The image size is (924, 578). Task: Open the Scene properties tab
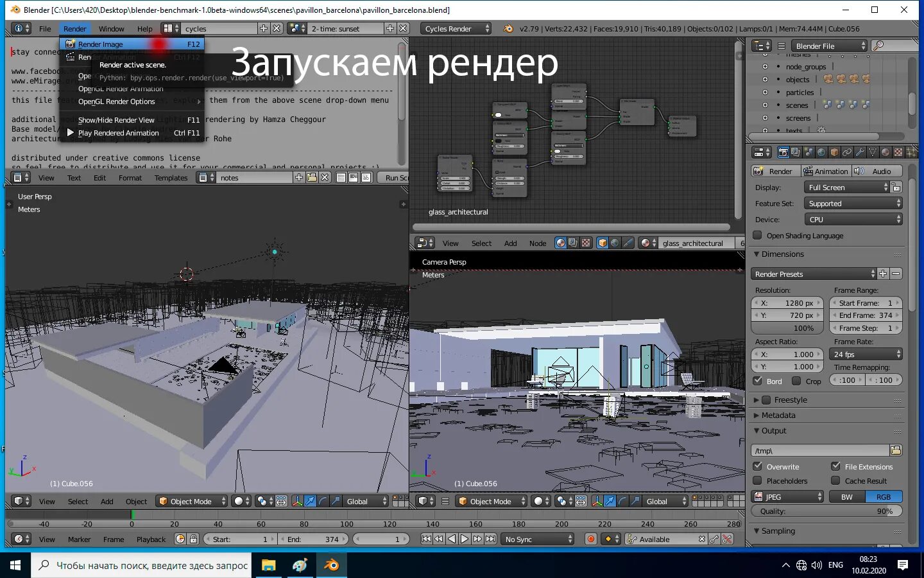click(809, 152)
